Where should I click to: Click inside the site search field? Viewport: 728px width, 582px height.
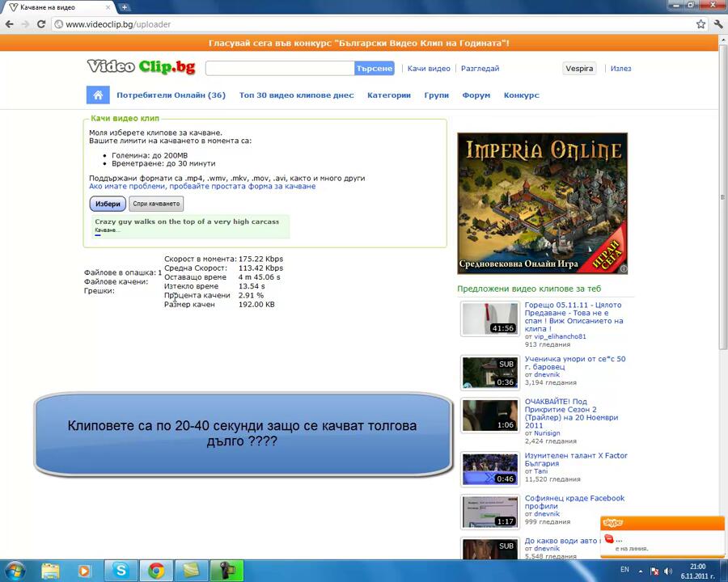(280, 69)
